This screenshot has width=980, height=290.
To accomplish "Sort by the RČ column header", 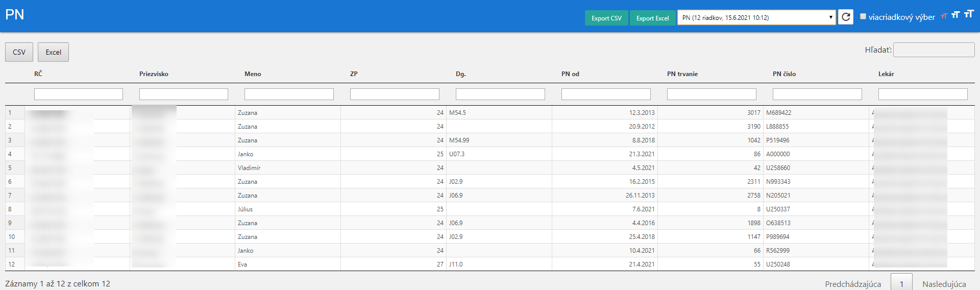I will 38,74.
